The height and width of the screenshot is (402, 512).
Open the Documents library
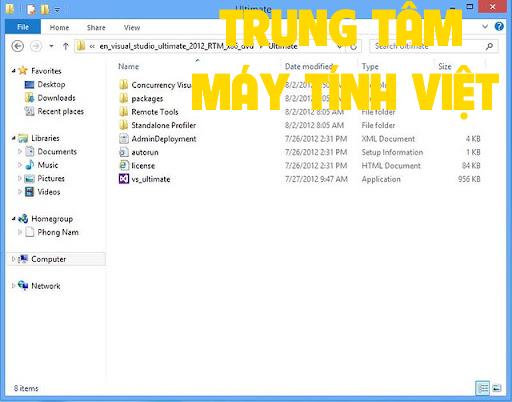[57, 152]
